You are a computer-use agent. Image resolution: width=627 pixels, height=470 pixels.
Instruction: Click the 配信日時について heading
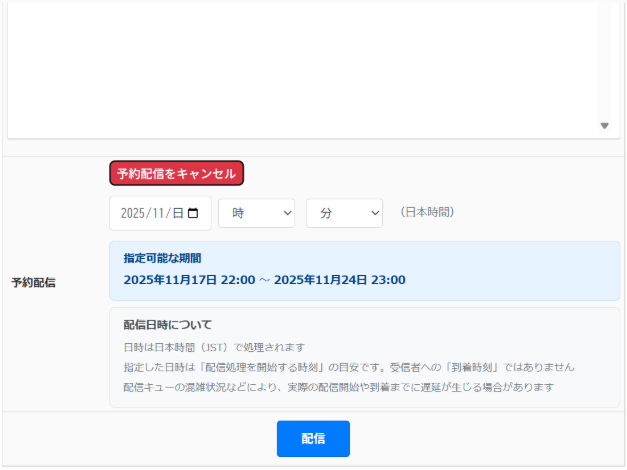click(x=167, y=325)
